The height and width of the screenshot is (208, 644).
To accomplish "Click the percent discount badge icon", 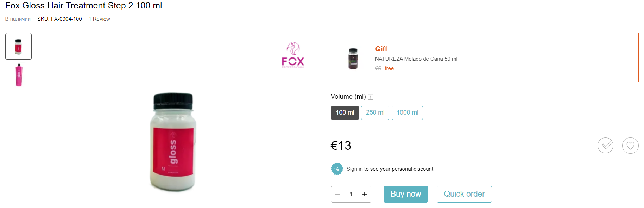I will [337, 169].
